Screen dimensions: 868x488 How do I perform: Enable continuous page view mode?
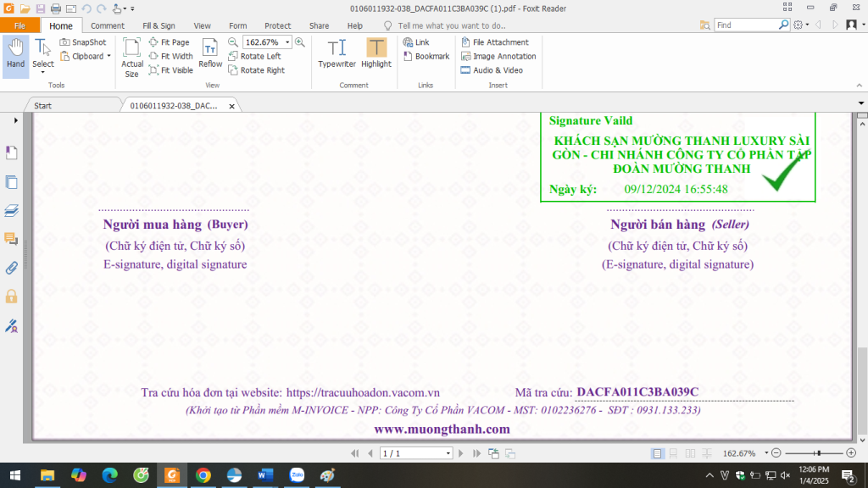click(674, 453)
